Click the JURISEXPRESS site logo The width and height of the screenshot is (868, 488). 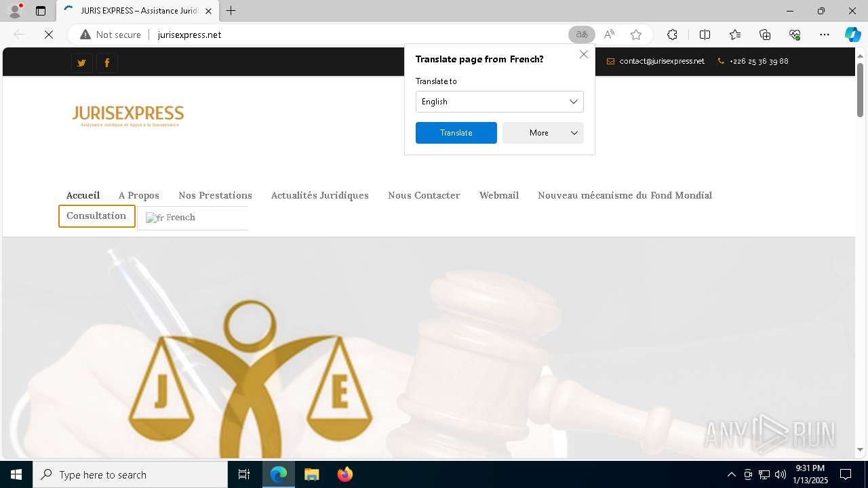128,116
